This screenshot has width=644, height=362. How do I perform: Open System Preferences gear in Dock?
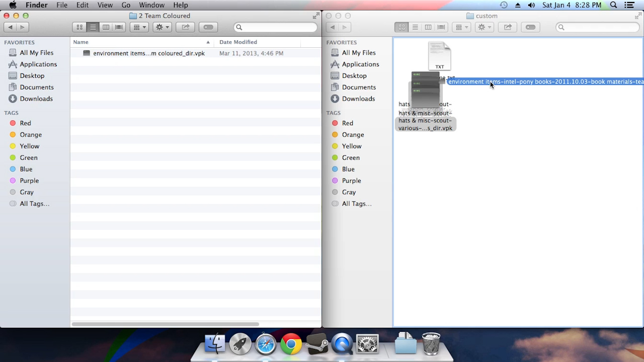[x=367, y=344]
